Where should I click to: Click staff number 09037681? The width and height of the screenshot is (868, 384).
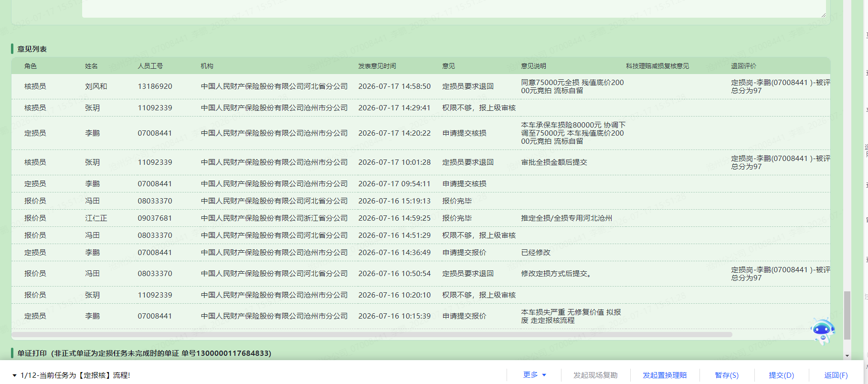pos(155,218)
